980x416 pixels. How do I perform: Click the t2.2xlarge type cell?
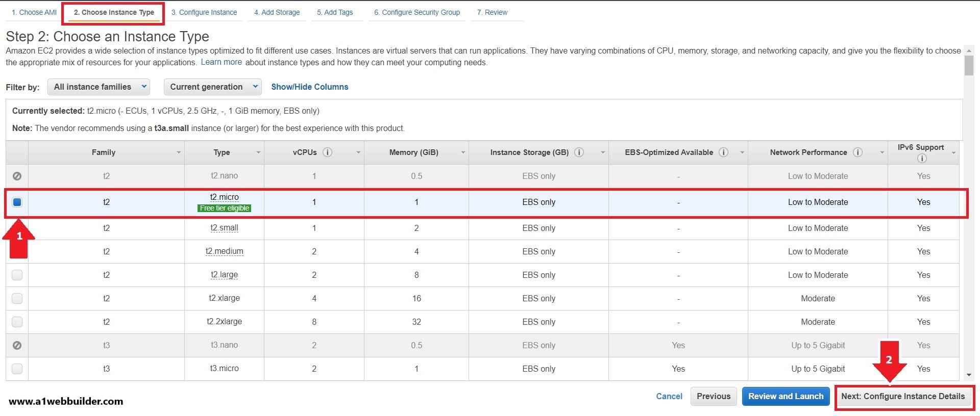tap(225, 322)
